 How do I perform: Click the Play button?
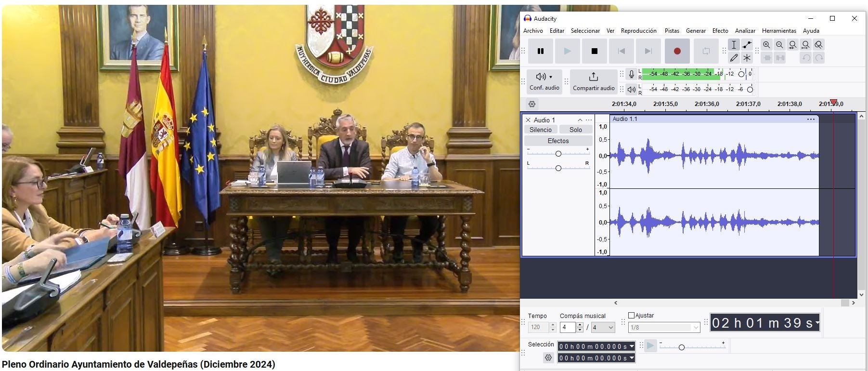click(x=568, y=51)
